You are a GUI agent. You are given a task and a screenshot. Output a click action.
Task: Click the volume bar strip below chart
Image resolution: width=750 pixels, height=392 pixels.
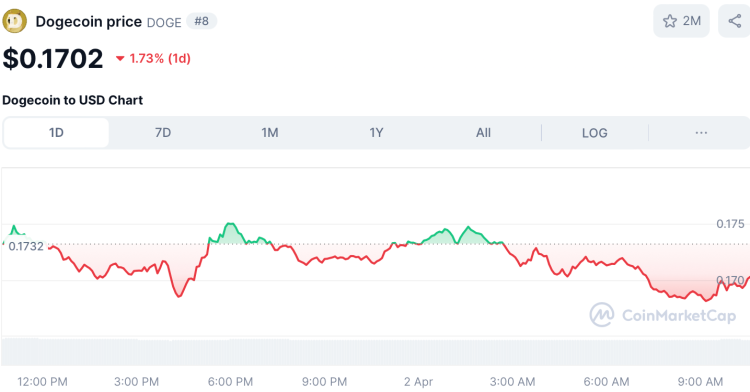coord(375,352)
